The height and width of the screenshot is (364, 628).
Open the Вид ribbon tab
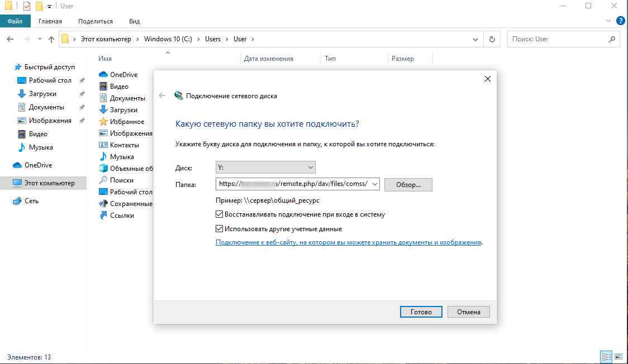click(x=134, y=21)
